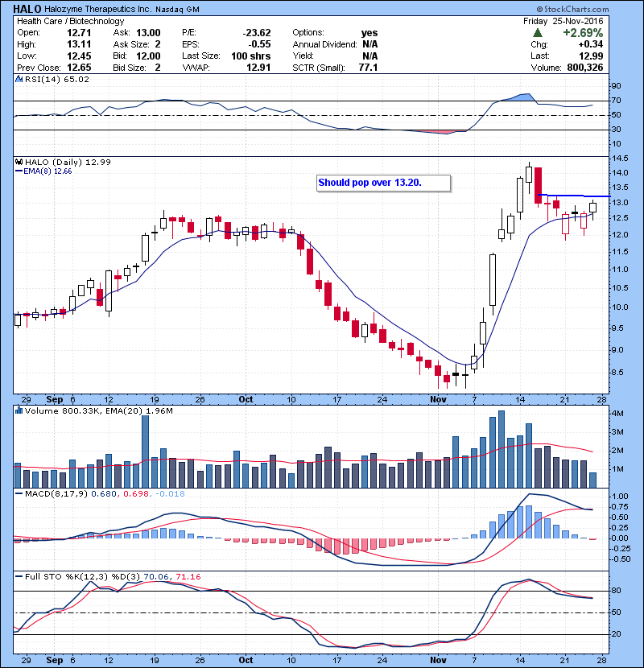Click the date 'Friday 25-Nov-2016'

tap(563, 21)
